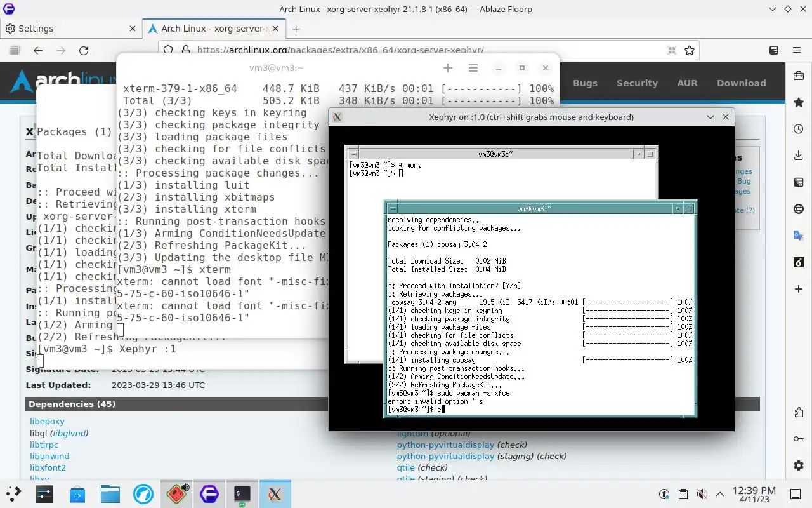Open the AUR link in Arch navigation
Image resolution: width=812 pixels, height=508 pixels.
(x=687, y=83)
